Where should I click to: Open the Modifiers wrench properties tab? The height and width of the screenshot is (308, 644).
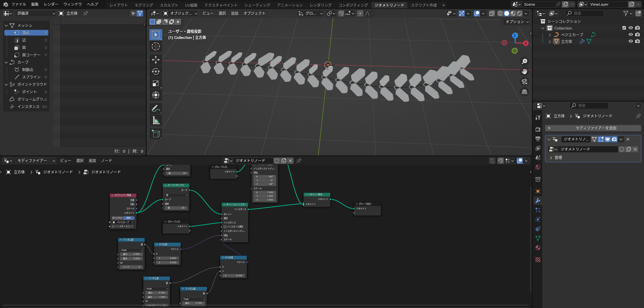pyautogui.click(x=538, y=201)
